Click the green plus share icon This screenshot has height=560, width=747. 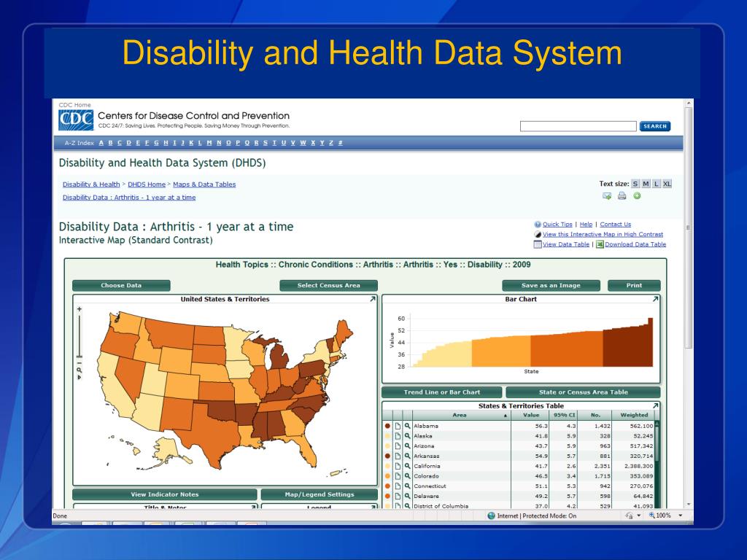(x=637, y=195)
